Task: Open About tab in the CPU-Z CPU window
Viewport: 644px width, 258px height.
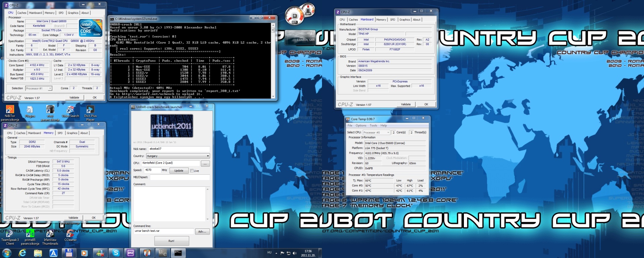Action: tap(85, 13)
